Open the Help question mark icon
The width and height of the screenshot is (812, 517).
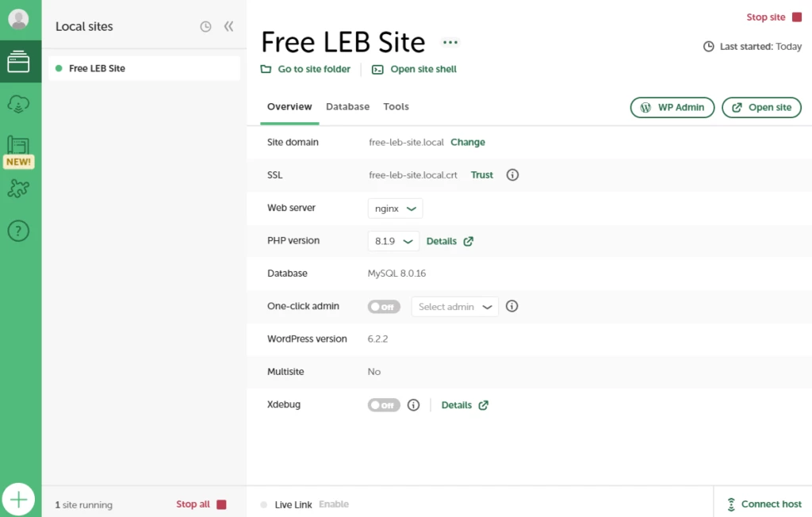(18, 231)
